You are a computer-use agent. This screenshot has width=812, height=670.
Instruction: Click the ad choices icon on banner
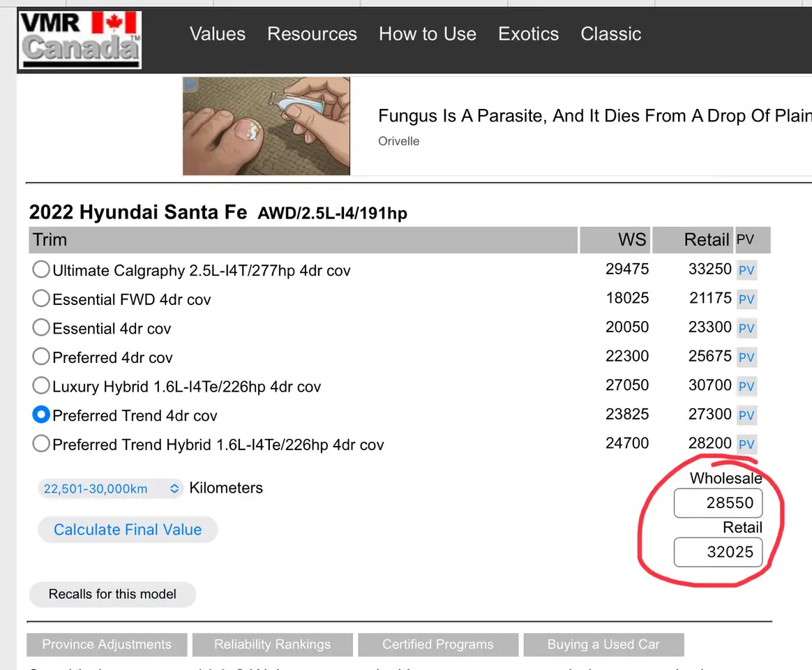coord(190,84)
